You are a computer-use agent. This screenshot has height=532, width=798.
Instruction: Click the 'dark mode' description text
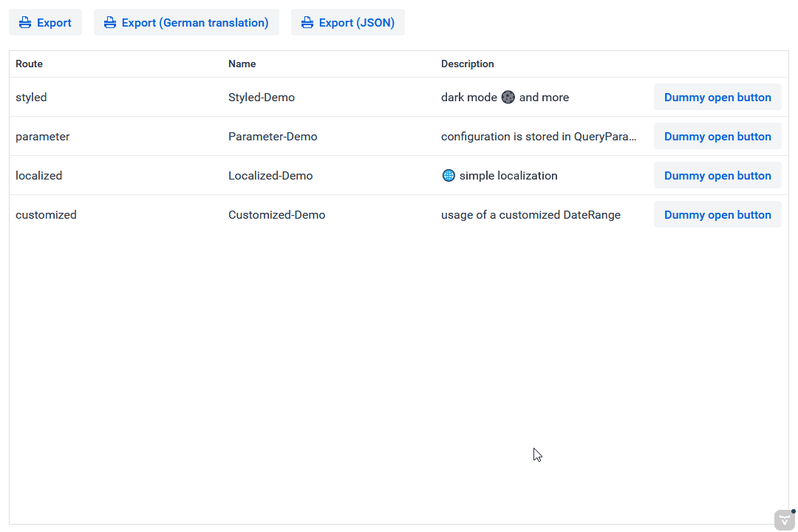(x=469, y=98)
